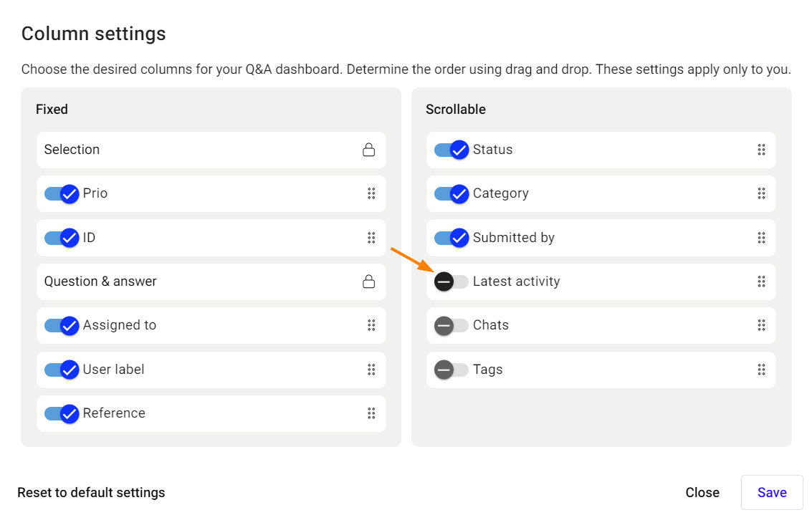Enable the Chats column toggle
This screenshot has width=812, height=515.
click(x=451, y=326)
